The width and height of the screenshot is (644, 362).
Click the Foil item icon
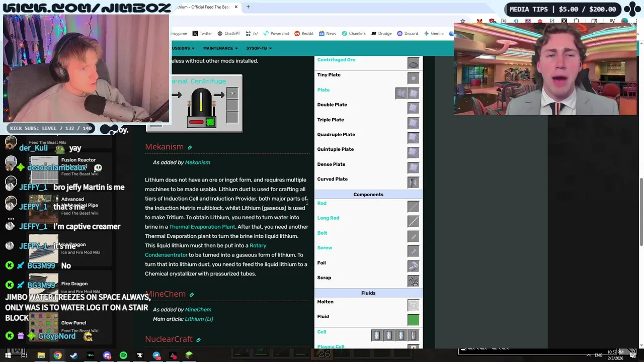[x=413, y=266]
